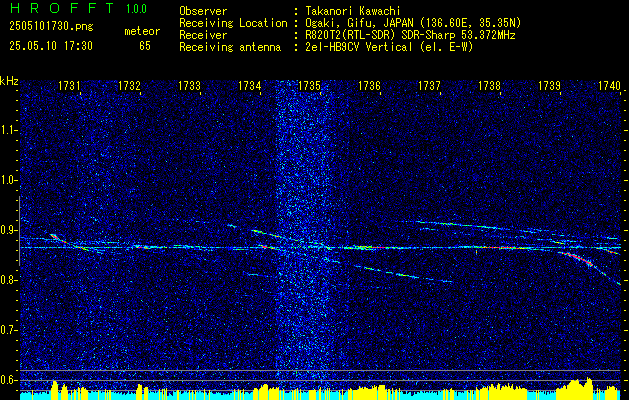
Task: Click the 0.8 kHz frequency label
Action: click(x=8, y=280)
